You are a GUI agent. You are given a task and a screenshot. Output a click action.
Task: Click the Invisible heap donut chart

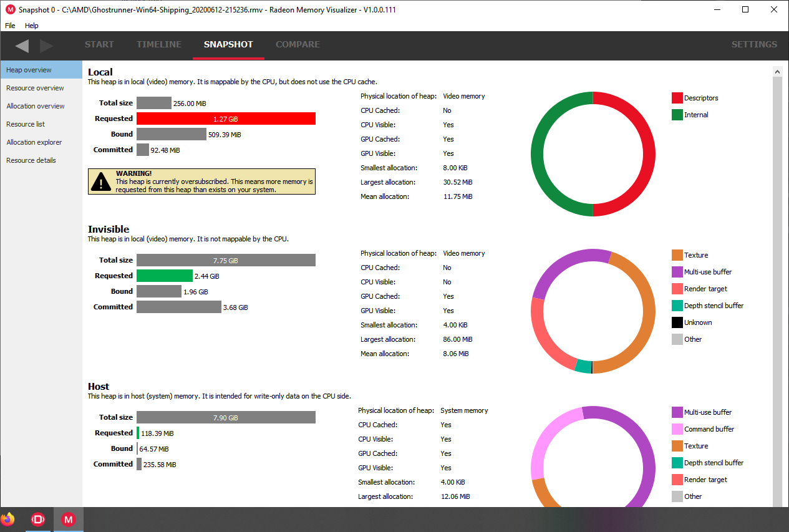pos(593,311)
